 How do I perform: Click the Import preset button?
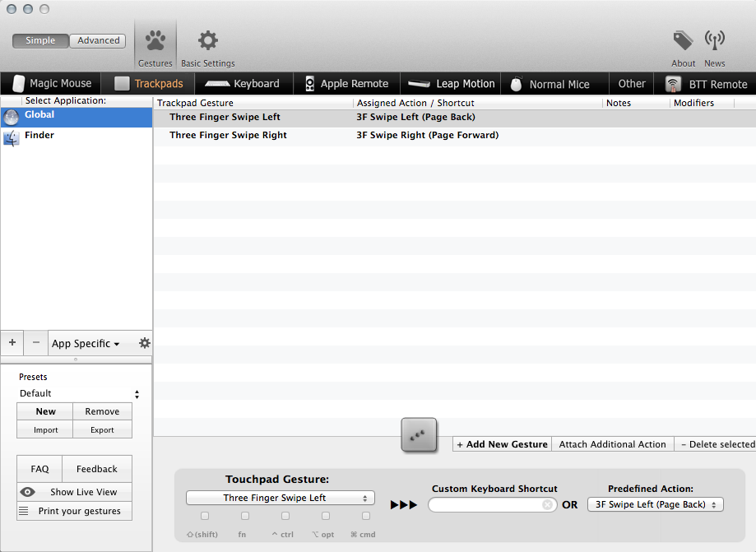click(x=45, y=429)
